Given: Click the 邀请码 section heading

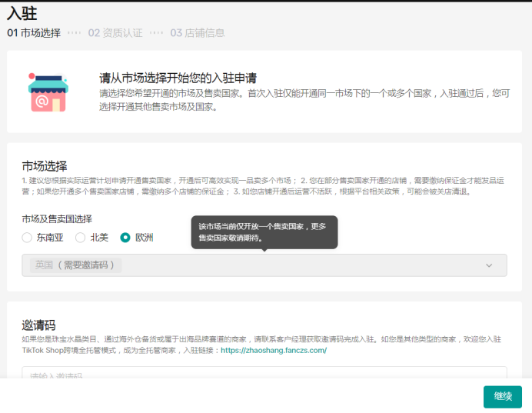Looking at the screenshot, I should pos(38,325).
